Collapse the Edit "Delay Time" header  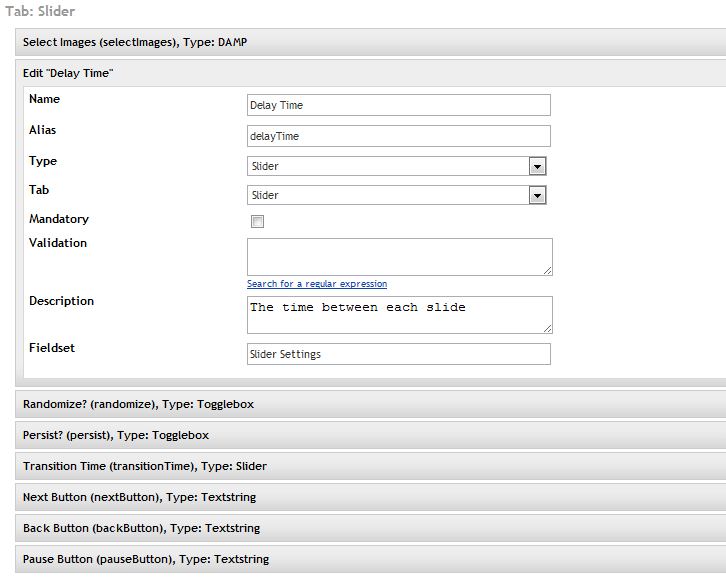pos(370,73)
